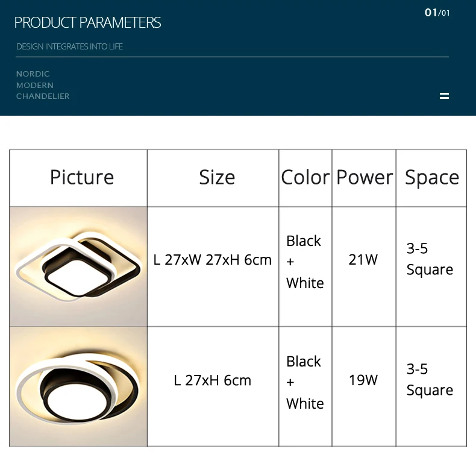This screenshot has height=469, width=476.
Task: Click the L 27xH 6cm size cell
Action: (x=213, y=380)
